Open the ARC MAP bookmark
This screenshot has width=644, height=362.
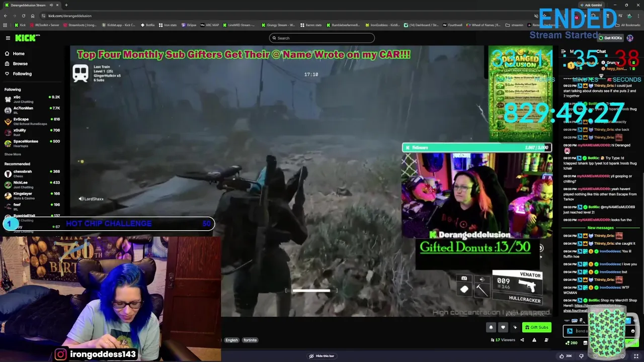click(210, 25)
